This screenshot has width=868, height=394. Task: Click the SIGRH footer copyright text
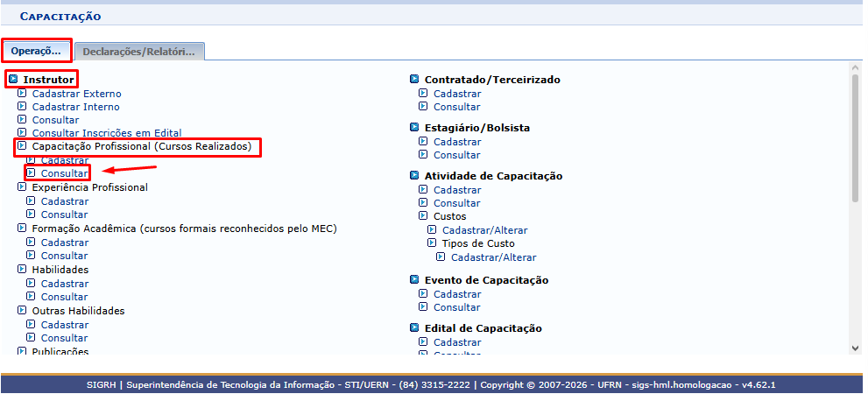coord(431,384)
